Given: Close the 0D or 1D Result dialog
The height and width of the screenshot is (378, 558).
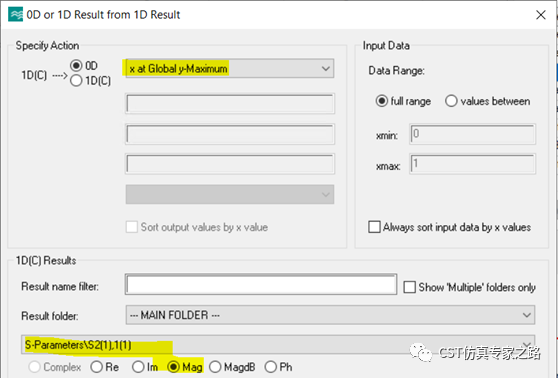Looking at the screenshot, I should (x=541, y=15).
